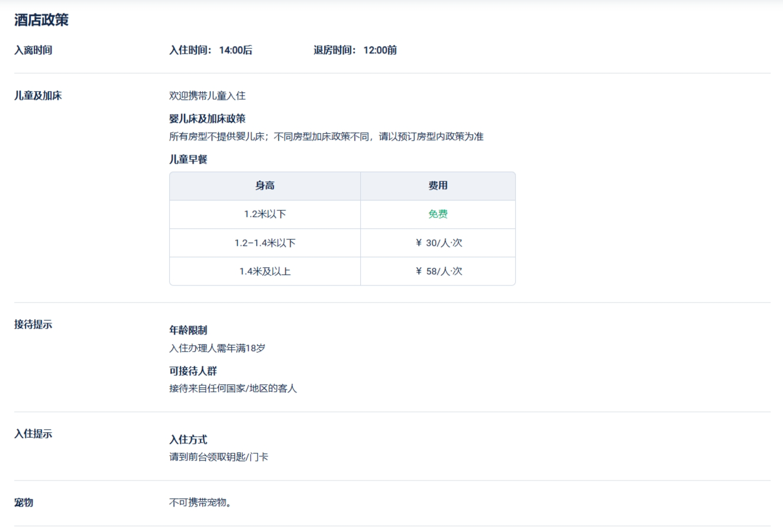Click the green 免费 fee cell

tap(438, 214)
